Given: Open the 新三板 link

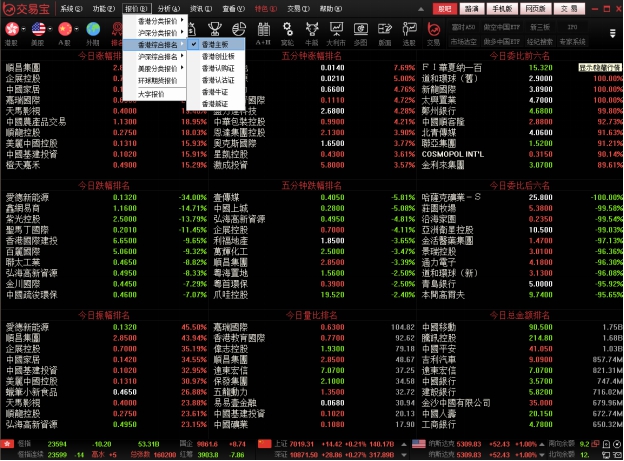Looking at the screenshot, I should tap(540, 26).
